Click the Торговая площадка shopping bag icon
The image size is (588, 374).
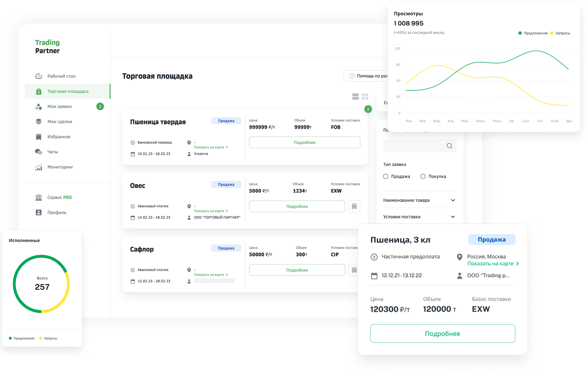(x=39, y=91)
